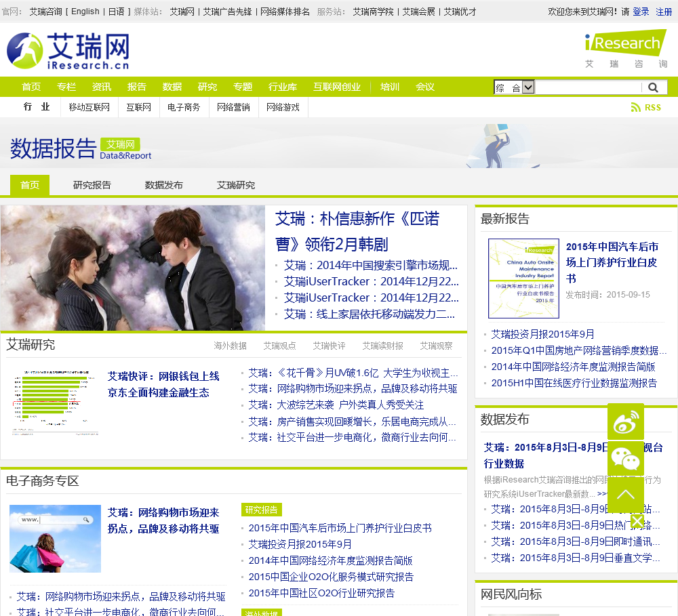Click the search magnifier icon
Image resolution: width=678 pixels, height=616 pixels.
tap(653, 87)
